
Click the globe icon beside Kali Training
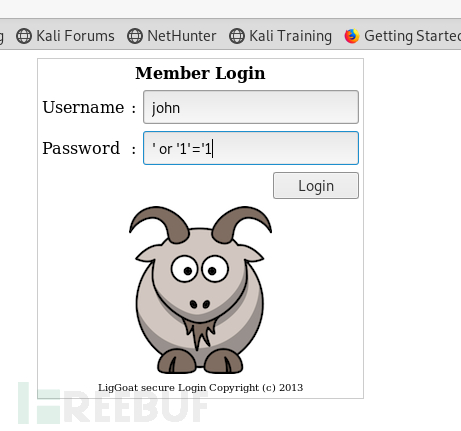[x=237, y=36]
